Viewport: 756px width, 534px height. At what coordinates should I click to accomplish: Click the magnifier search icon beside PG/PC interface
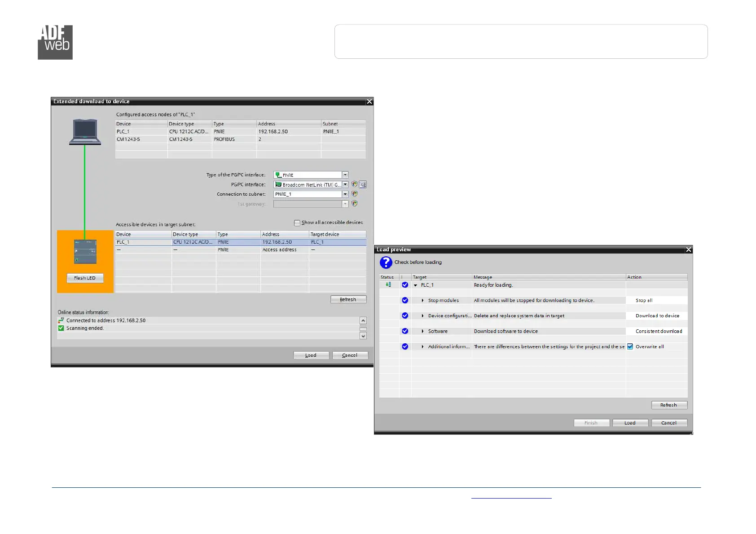[x=363, y=184]
